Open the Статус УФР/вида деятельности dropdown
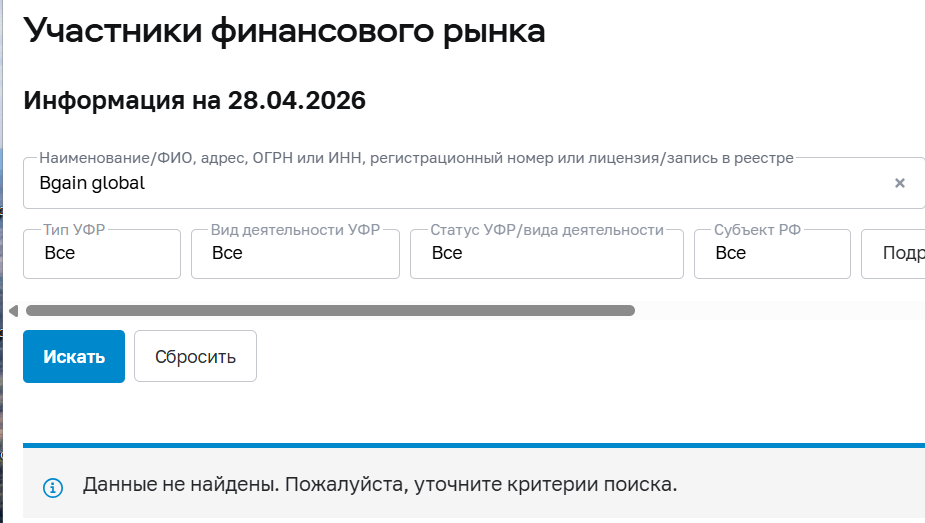The height and width of the screenshot is (523, 925). tap(546, 254)
